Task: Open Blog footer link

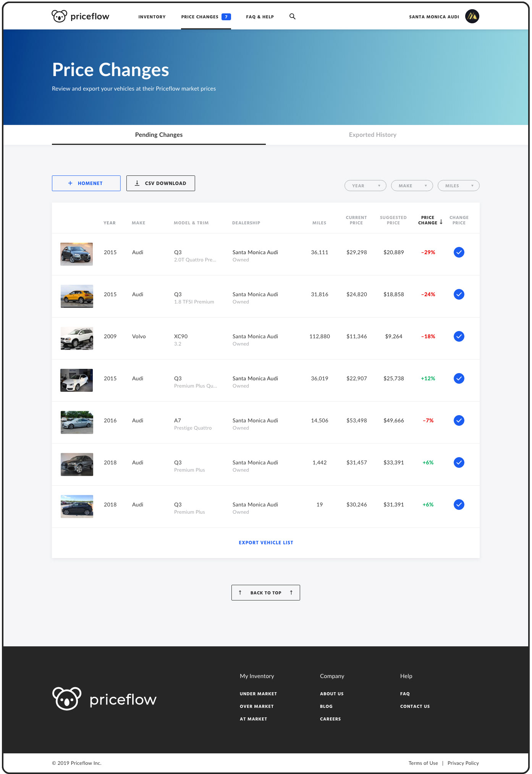Action: point(326,706)
